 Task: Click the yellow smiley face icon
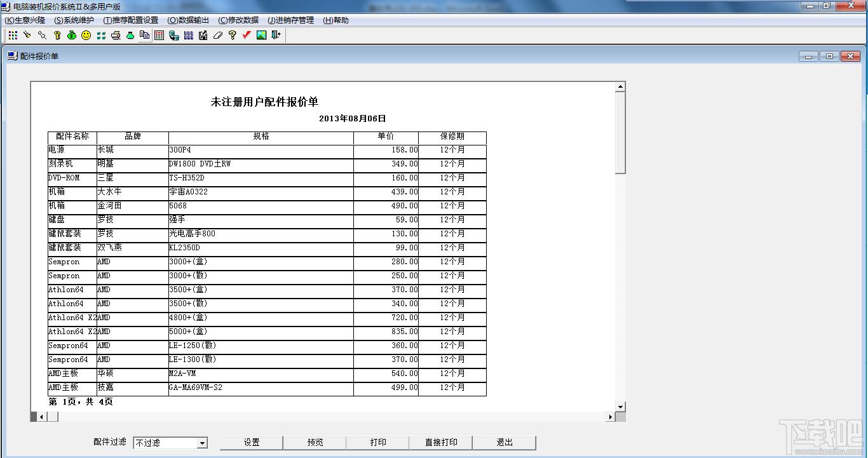click(x=86, y=36)
